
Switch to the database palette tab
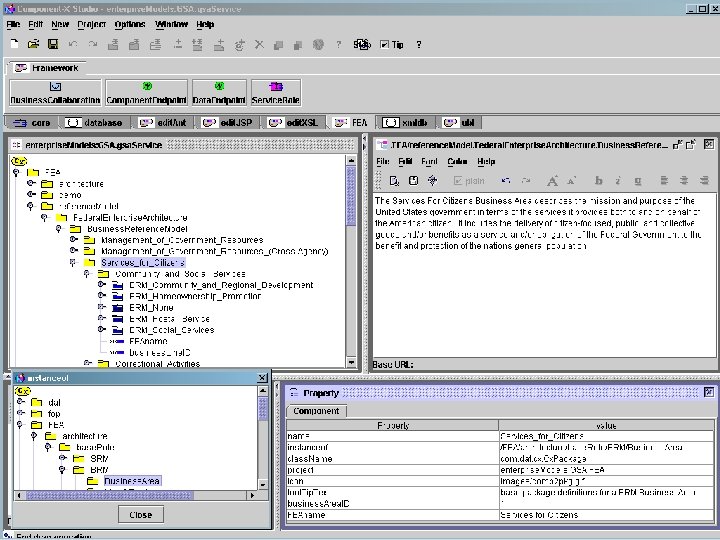tap(94, 123)
